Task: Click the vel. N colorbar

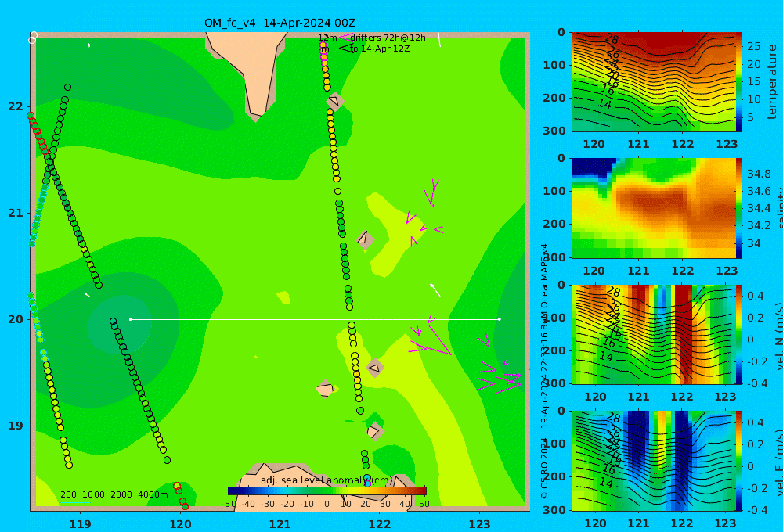Action: pos(738,334)
